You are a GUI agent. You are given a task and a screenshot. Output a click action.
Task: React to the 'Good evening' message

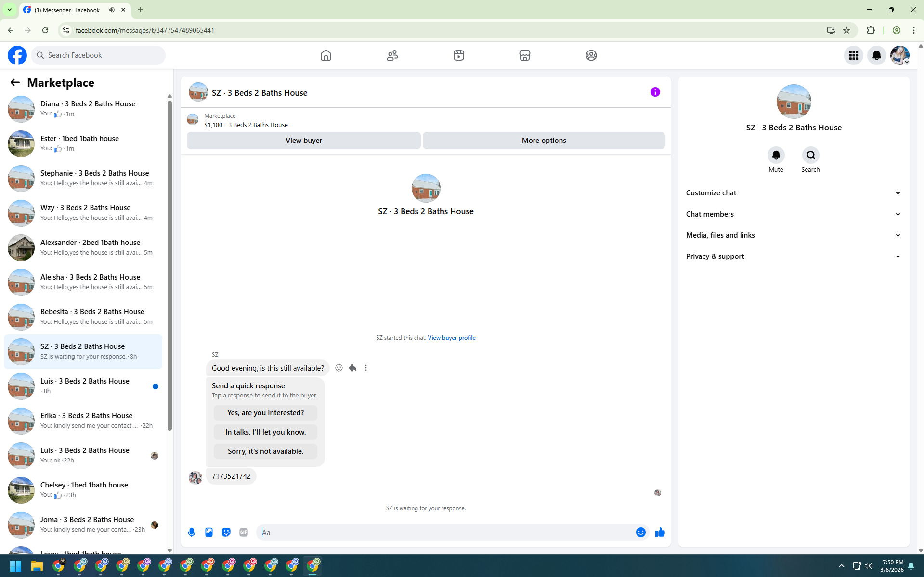[339, 368]
